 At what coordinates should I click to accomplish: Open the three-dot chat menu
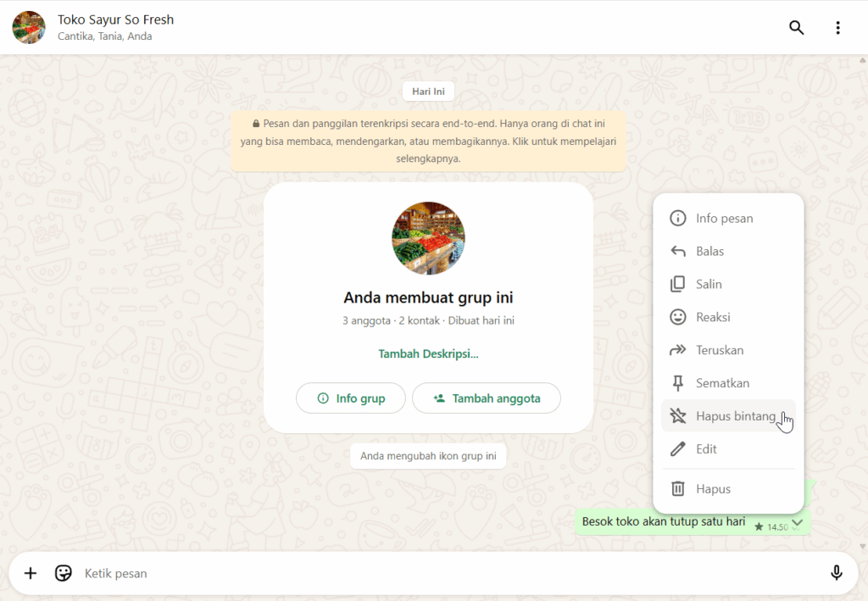coord(837,28)
